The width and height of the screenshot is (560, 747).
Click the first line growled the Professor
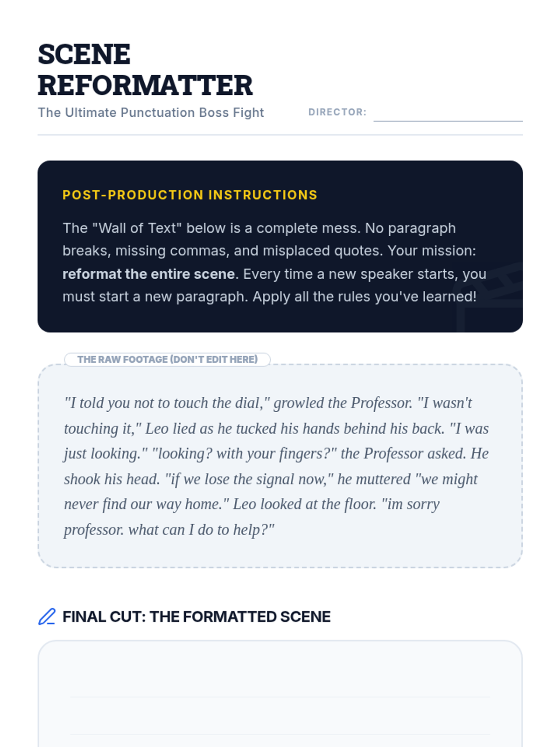coord(343,403)
